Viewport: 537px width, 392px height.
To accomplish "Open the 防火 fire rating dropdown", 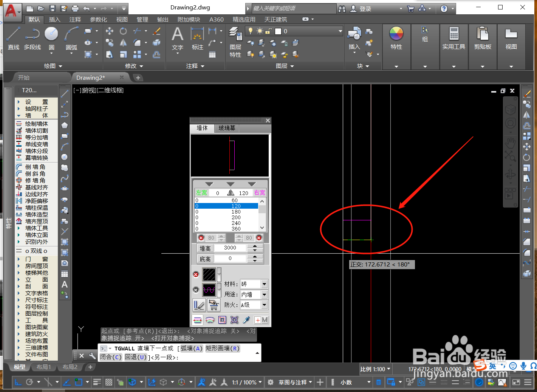I will [265, 305].
